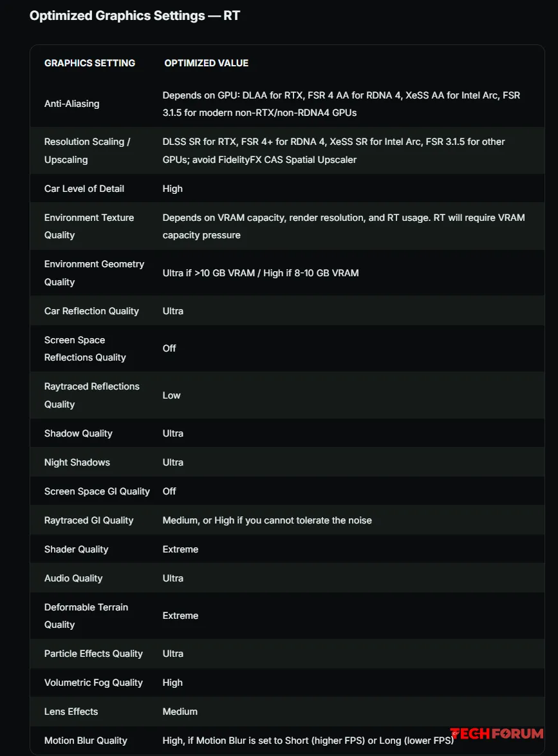Click Medium value for Lens Effects
This screenshot has height=756, width=558.
pos(180,712)
